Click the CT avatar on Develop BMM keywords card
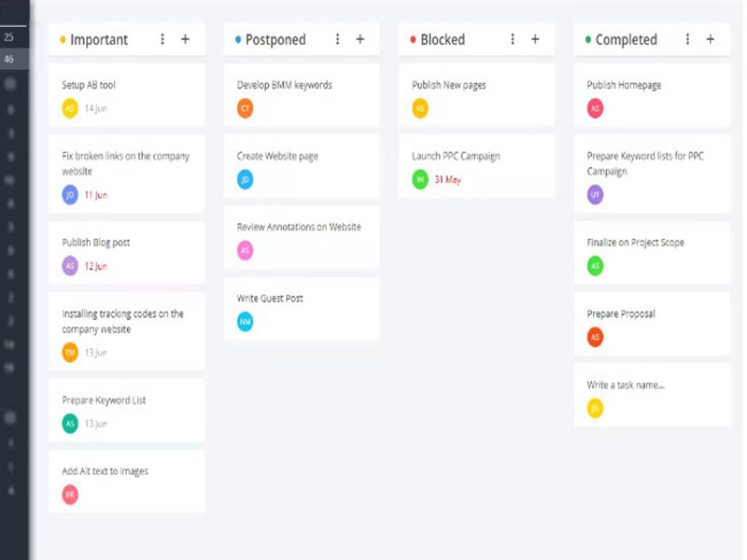 pos(245,108)
